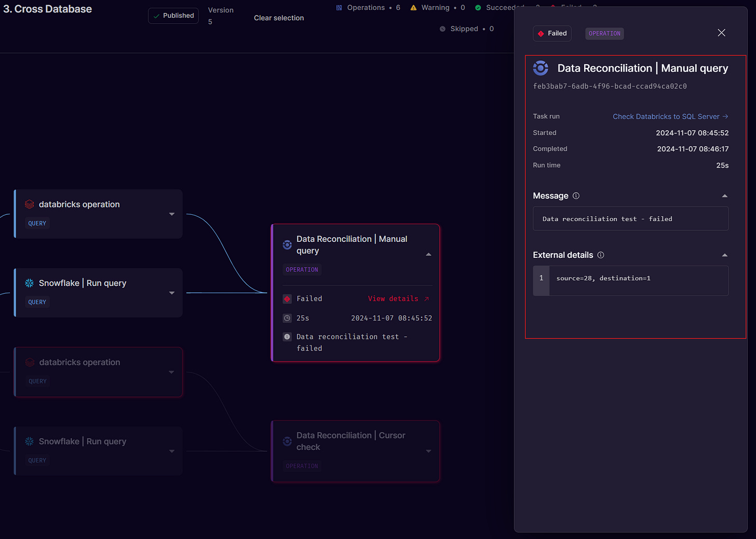Click the clock run time icon beside 25s
The width and height of the screenshot is (756, 539).
287,318
